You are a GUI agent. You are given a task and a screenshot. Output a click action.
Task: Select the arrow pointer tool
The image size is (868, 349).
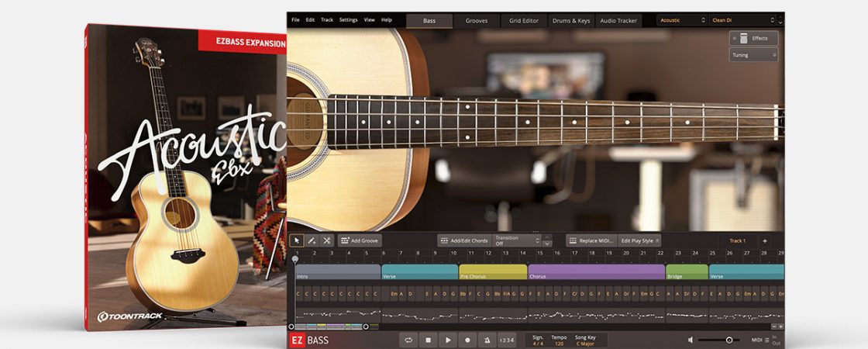coord(297,240)
